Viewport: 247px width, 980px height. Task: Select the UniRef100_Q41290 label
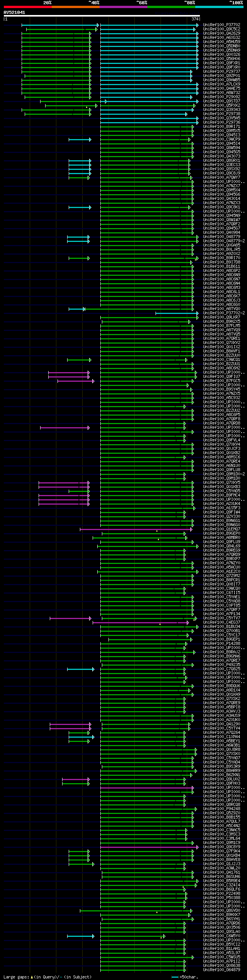222,724
